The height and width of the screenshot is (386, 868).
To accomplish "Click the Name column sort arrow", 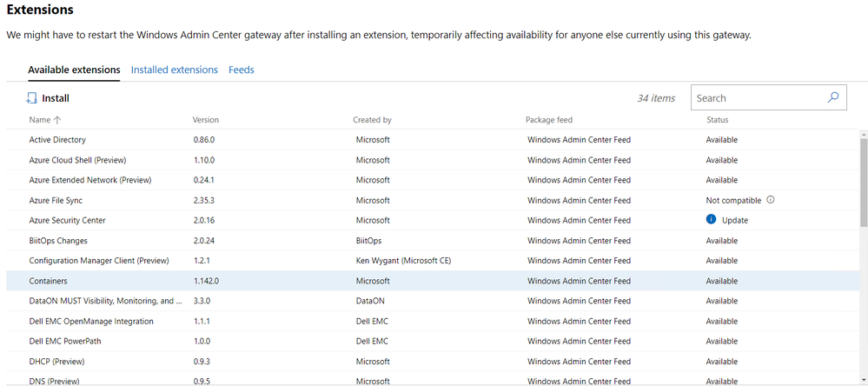I will click(57, 120).
